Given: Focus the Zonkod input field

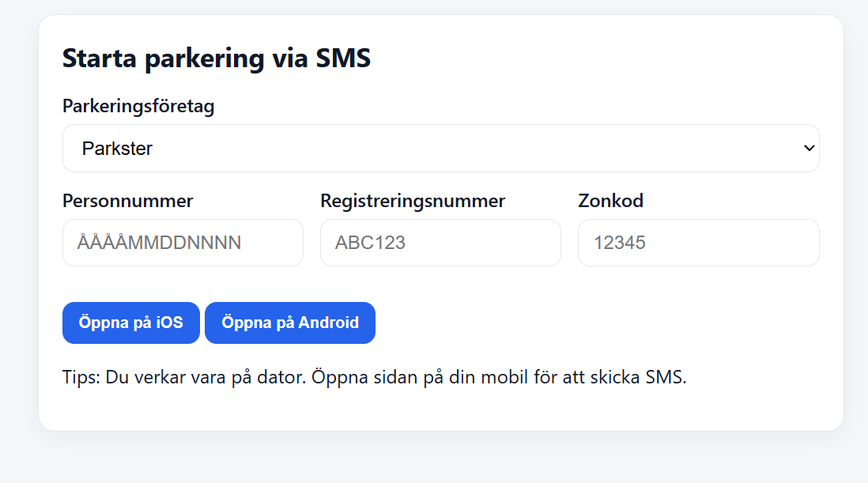Looking at the screenshot, I should tap(698, 243).
